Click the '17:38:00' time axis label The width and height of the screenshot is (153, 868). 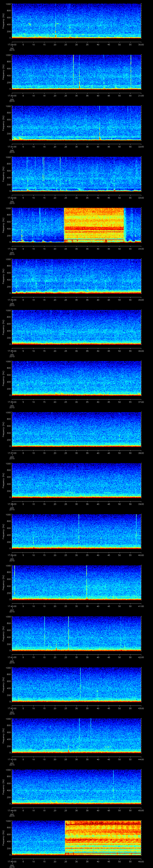click(12, 504)
